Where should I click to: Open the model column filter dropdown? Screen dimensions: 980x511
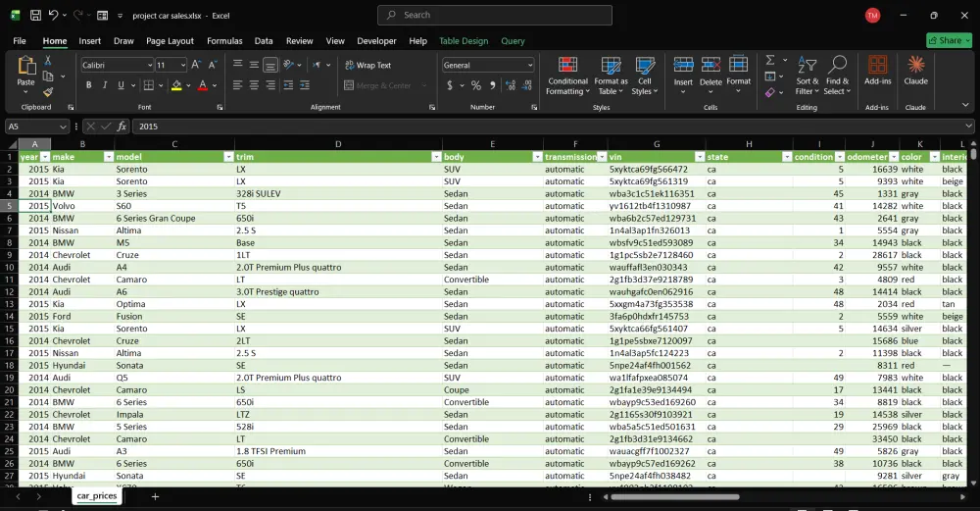point(228,157)
